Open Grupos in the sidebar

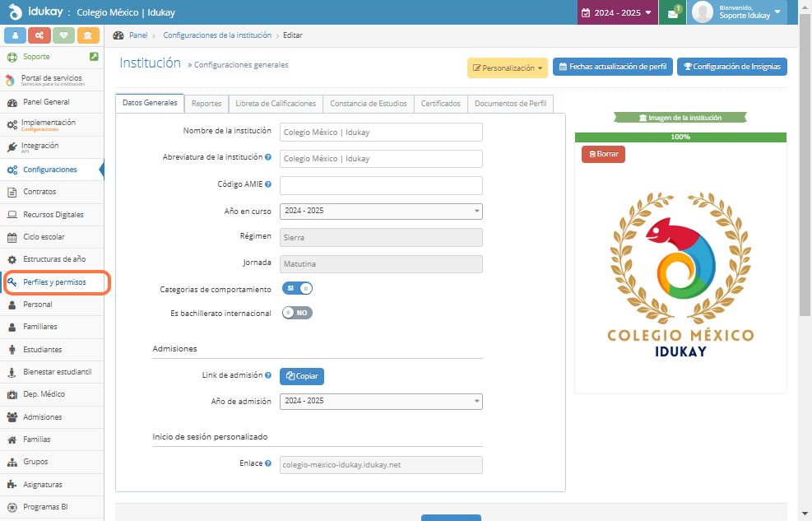[x=52, y=462]
